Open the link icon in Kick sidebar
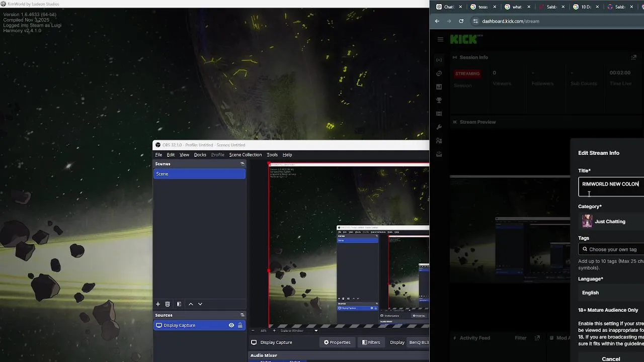Screen dimensions: 644x362 click(x=439, y=73)
